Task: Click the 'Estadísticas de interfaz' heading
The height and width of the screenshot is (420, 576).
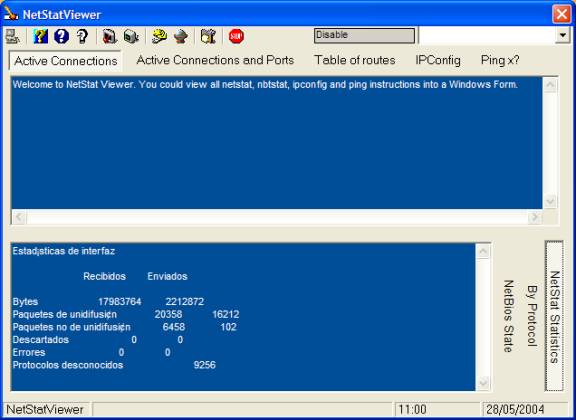Action: click(64, 251)
